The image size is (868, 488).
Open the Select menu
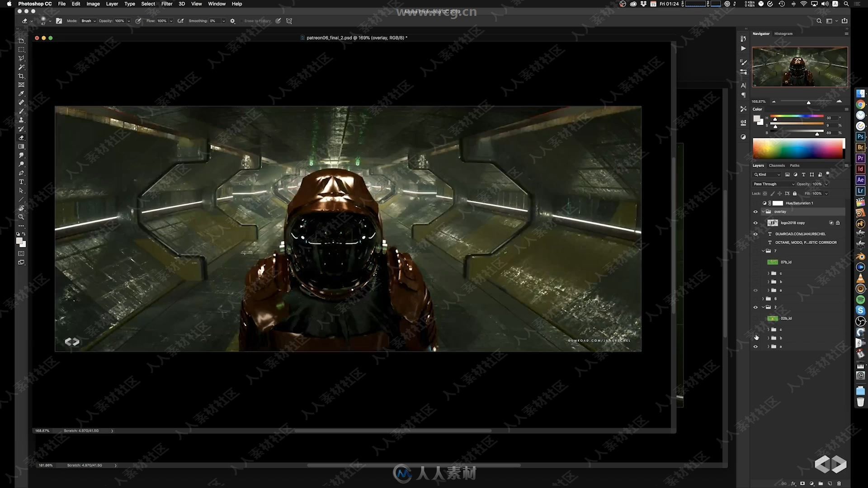tap(148, 4)
